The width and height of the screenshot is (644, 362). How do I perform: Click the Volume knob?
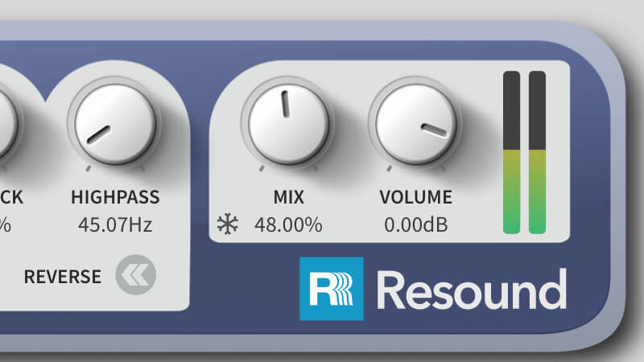coord(416,124)
